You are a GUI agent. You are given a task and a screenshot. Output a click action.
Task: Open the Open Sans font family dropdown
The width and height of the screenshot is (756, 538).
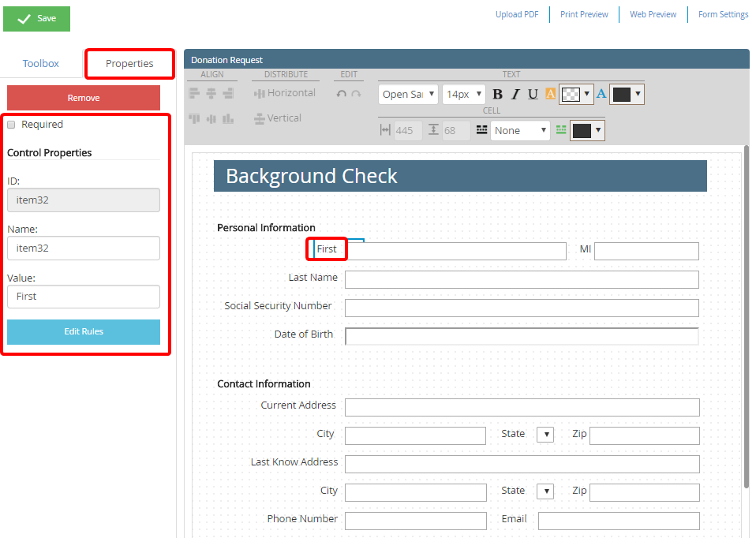(408, 95)
